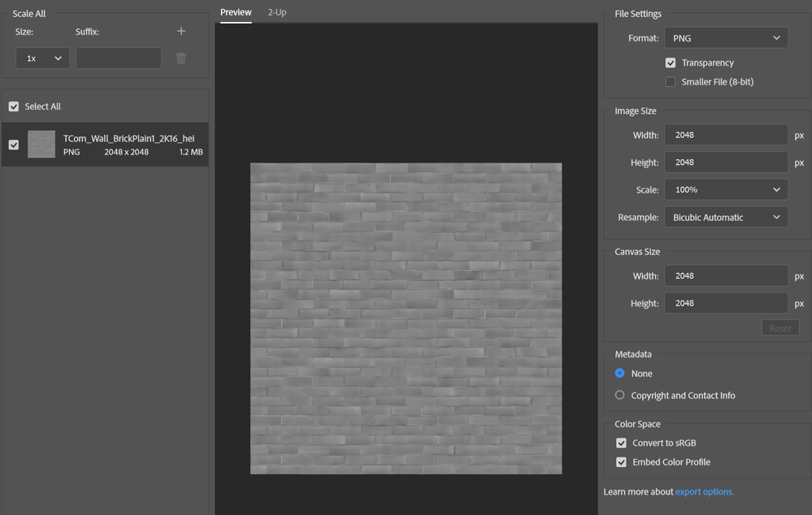Viewport: 812px width, 515px height.
Task: Click the brick texture thumbnail in the file list
Action: (41, 144)
